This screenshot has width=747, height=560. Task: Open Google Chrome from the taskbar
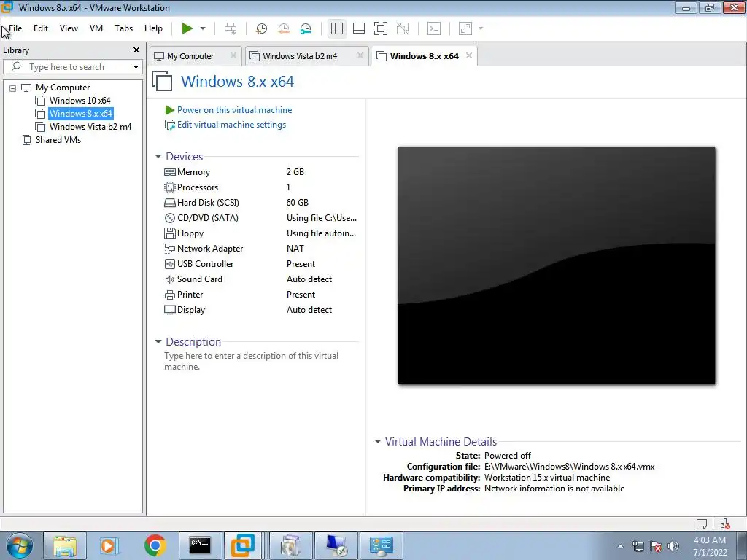click(x=155, y=545)
